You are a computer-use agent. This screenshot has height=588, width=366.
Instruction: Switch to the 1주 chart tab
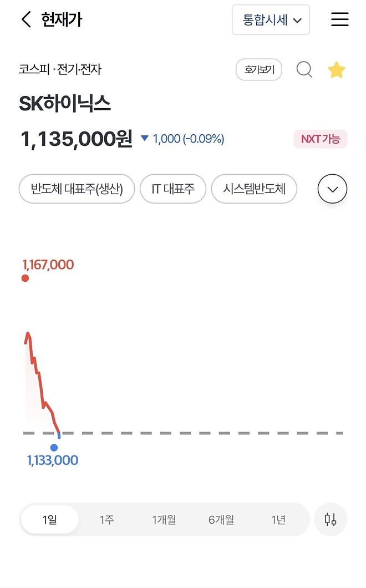pyautogui.click(x=106, y=519)
